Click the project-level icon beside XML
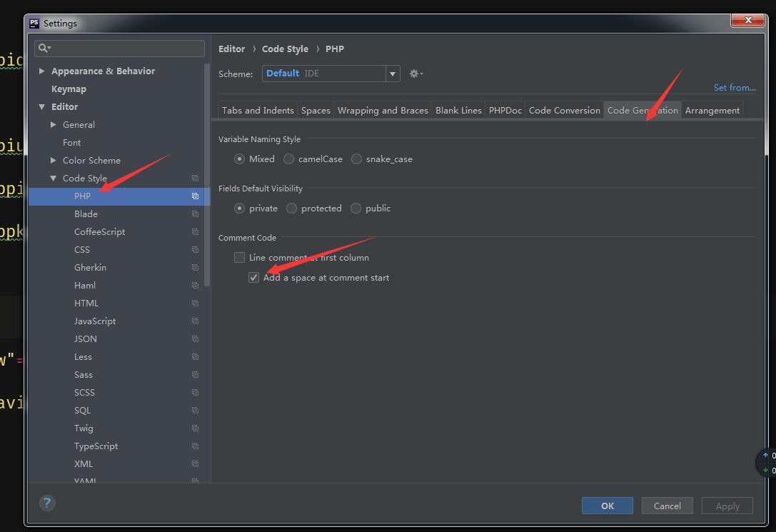Screen dimensions: 776x532 [x=196, y=463]
